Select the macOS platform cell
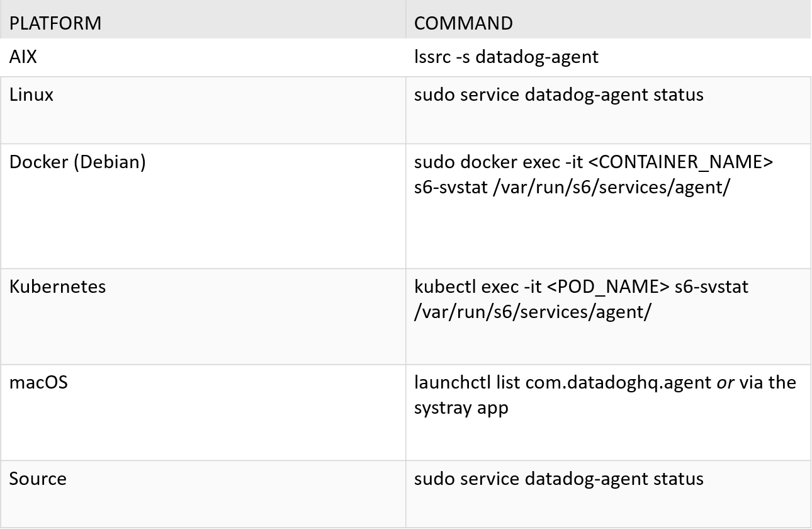Viewport: 812px width, 529px height. click(38, 382)
